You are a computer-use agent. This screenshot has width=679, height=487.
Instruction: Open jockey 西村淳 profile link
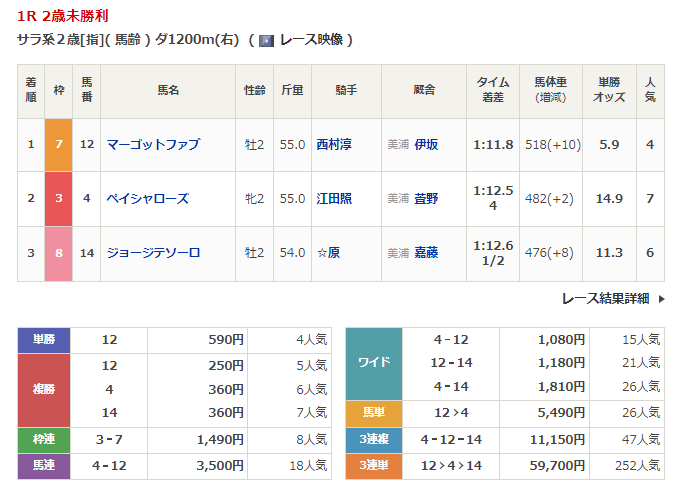pos(333,145)
